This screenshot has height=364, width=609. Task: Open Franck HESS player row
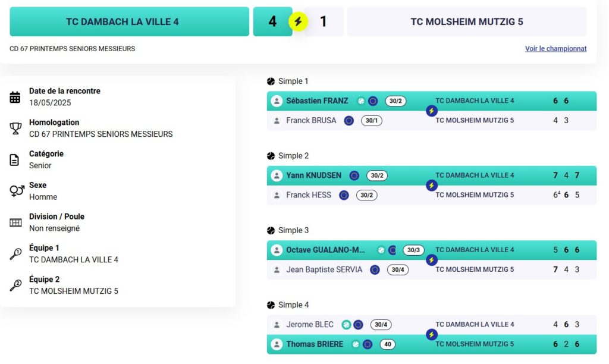click(432, 195)
